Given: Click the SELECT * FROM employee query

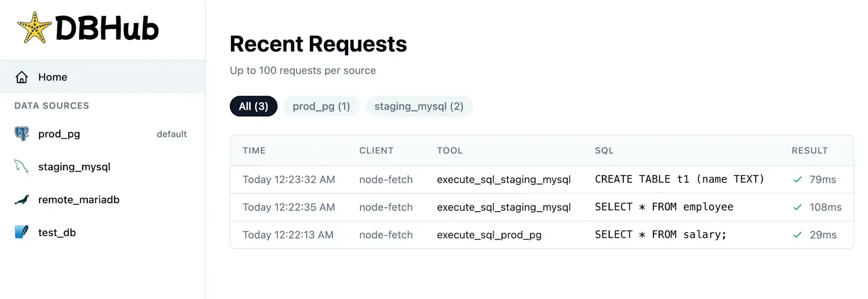Looking at the screenshot, I should pos(664,207).
